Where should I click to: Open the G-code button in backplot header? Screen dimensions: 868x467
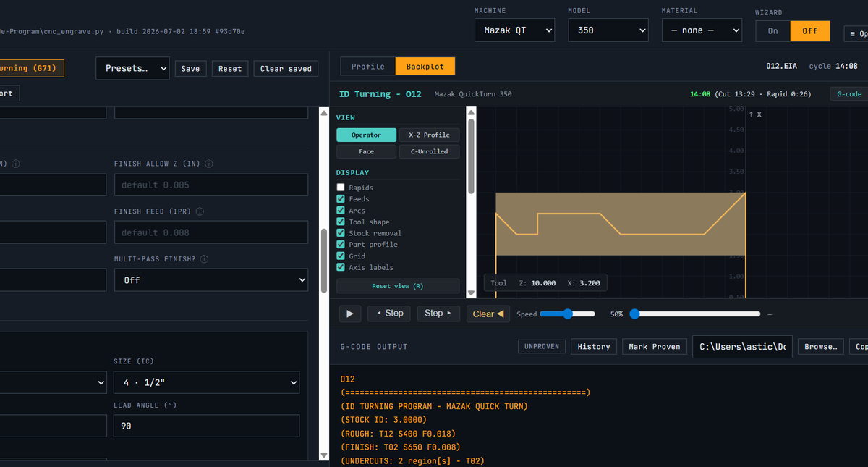coord(849,94)
